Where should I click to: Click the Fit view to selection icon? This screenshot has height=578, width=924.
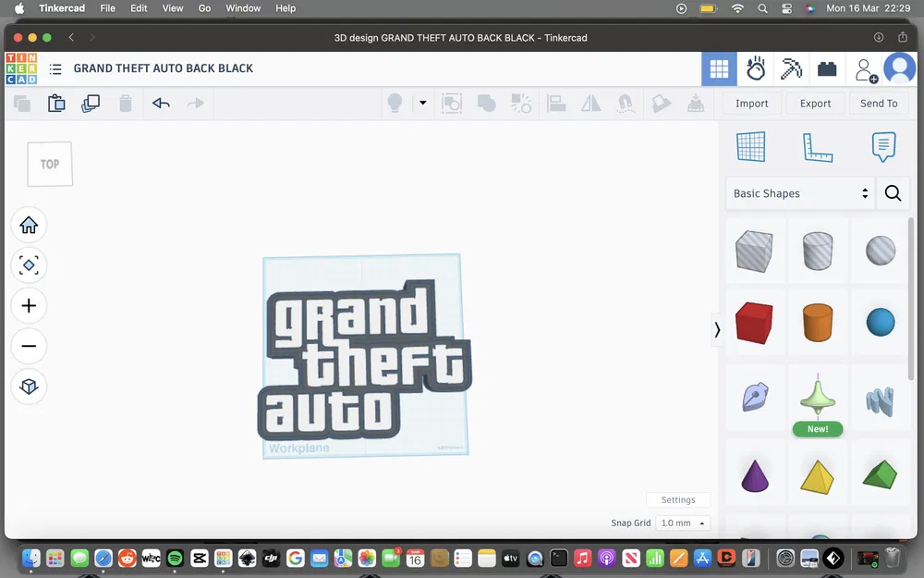[x=29, y=265]
